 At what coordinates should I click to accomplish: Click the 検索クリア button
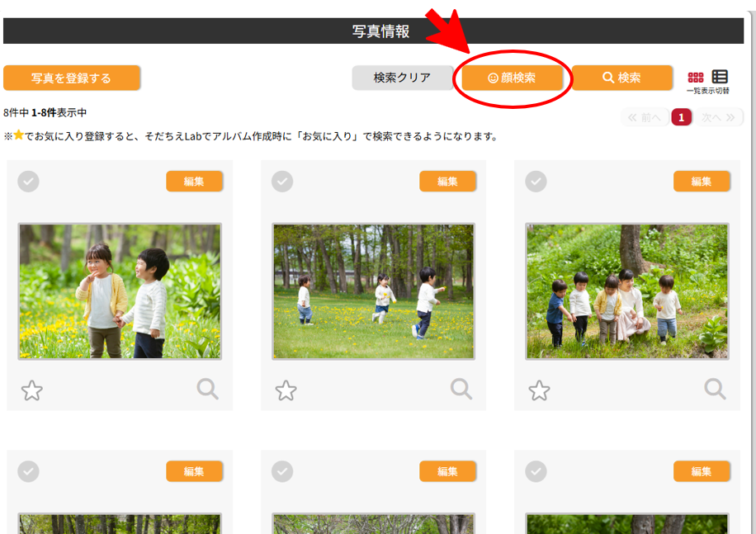[402, 78]
